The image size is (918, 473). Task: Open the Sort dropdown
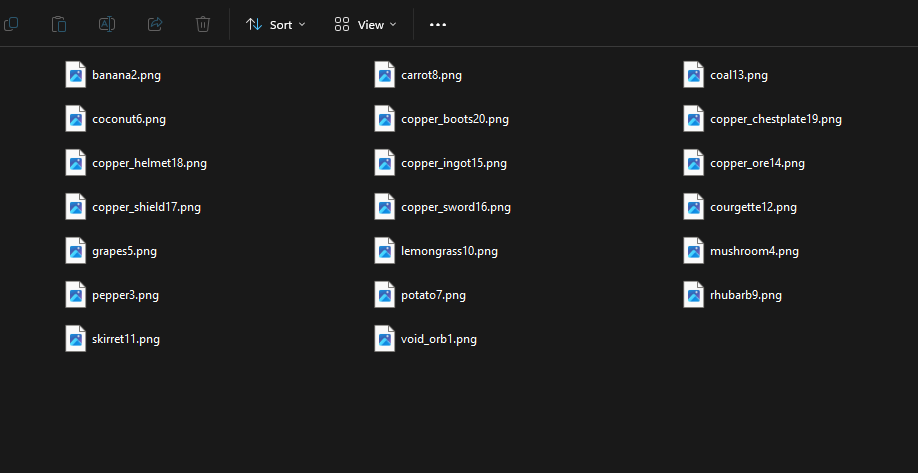click(276, 25)
